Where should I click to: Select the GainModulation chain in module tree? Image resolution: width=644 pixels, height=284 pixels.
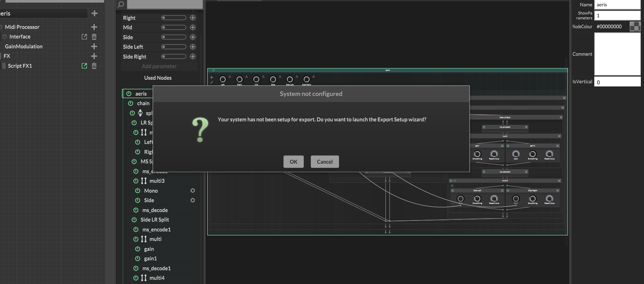click(24, 46)
